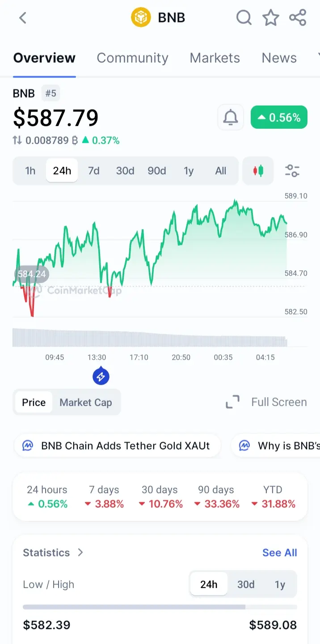This screenshot has width=320, height=644.
Task: Select the 7d chart timeframe
Action: (94, 171)
